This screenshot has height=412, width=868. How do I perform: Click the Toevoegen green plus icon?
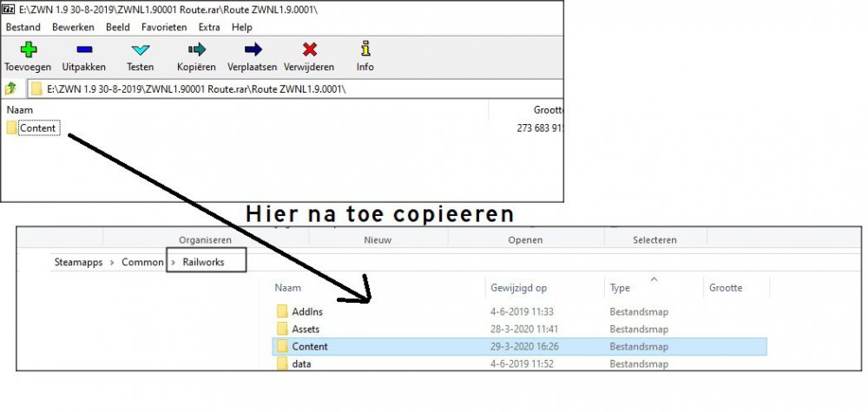tap(28, 49)
